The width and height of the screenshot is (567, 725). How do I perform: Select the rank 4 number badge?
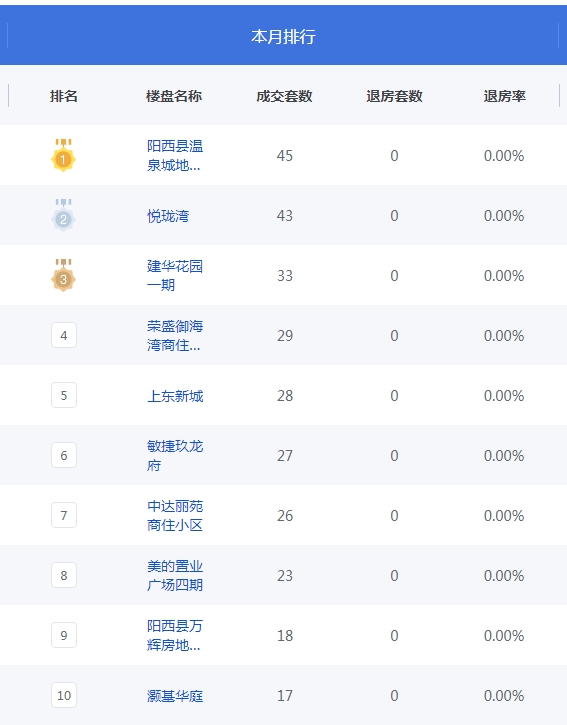pos(64,335)
